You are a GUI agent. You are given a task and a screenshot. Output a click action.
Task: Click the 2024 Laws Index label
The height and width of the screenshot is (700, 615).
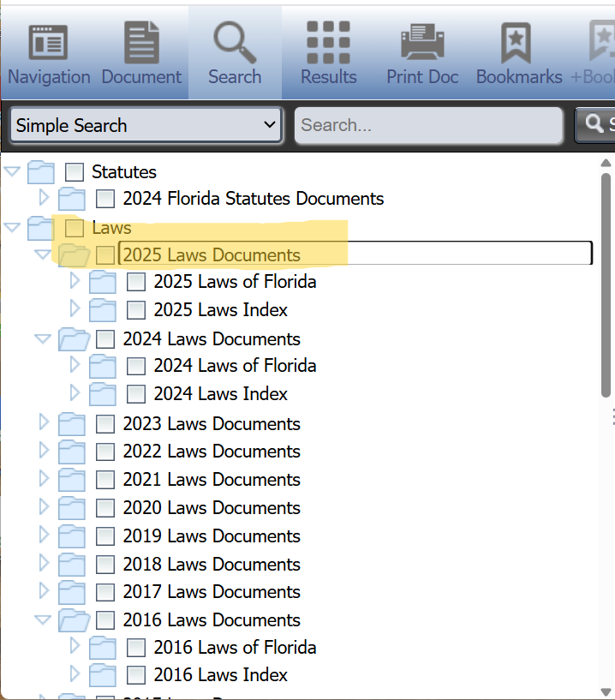(x=221, y=394)
